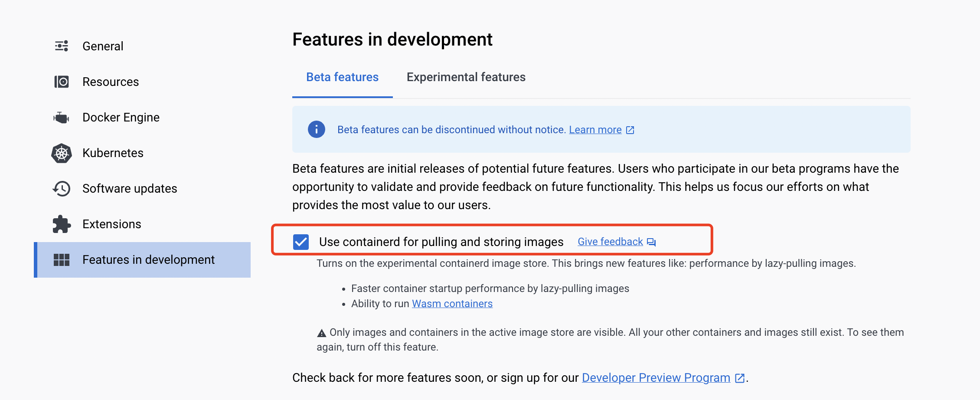The width and height of the screenshot is (980, 400).
Task: Open the Learn more link
Action: click(595, 130)
